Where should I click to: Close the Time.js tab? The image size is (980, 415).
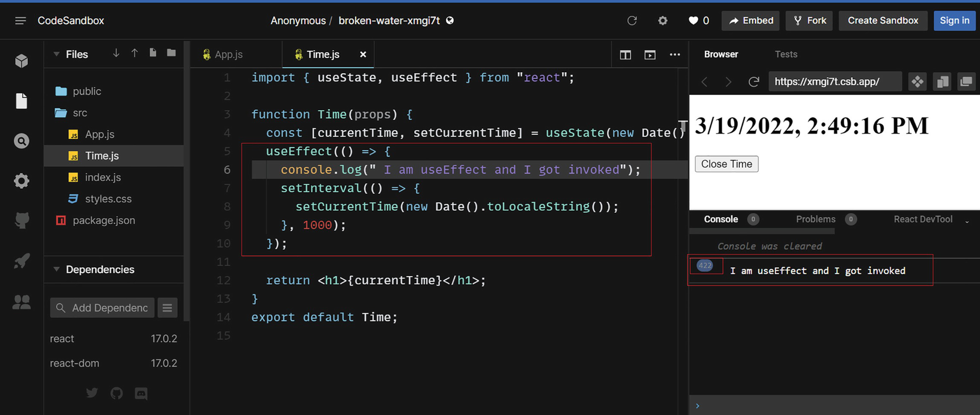(363, 55)
